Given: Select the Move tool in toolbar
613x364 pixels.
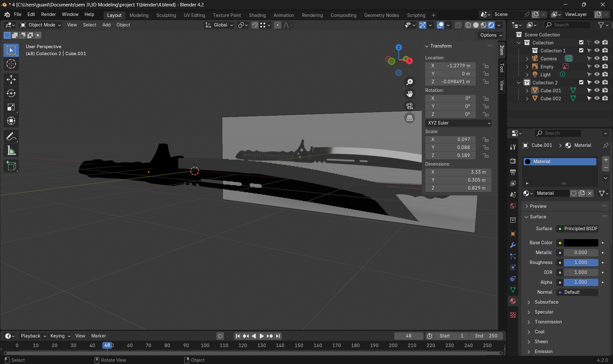Looking at the screenshot, I should pyautogui.click(x=11, y=80).
